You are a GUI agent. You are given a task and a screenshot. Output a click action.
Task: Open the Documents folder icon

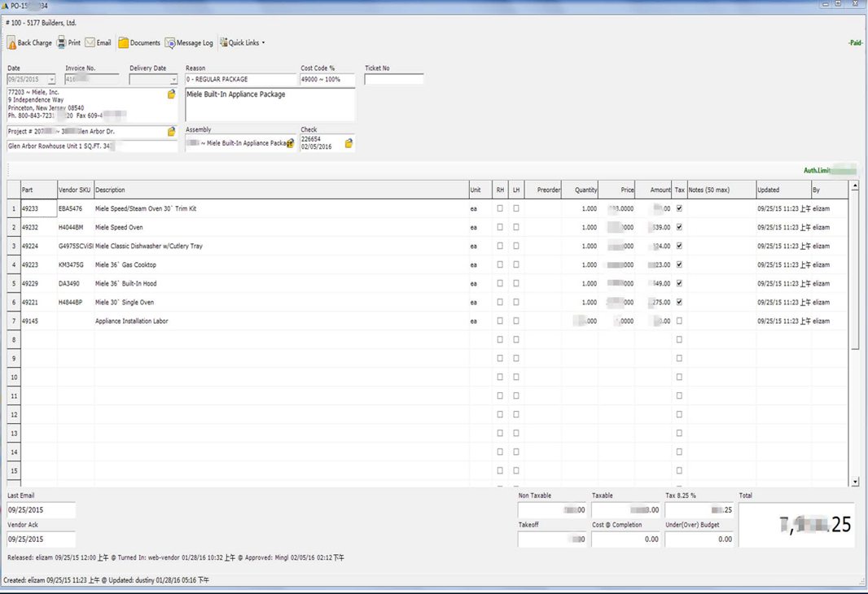pos(124,43)
